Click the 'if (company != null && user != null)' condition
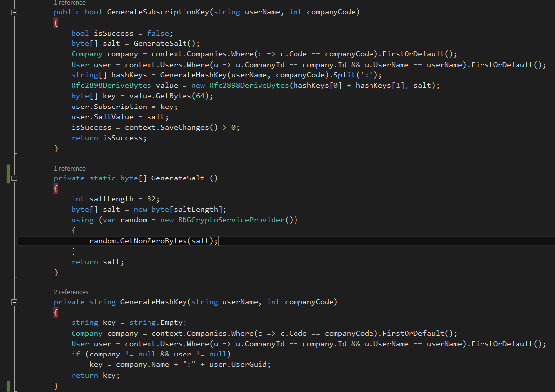 [x=151, y=354]
